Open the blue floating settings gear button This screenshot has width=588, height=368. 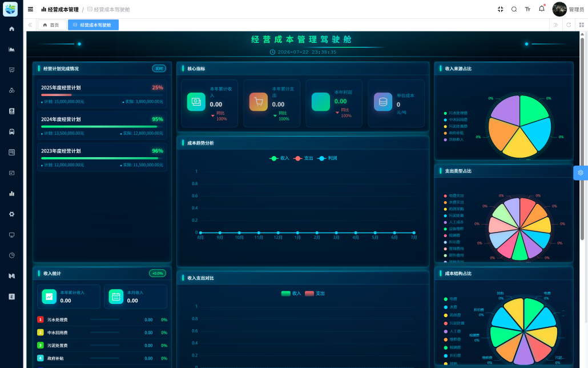tap(581, 173)
